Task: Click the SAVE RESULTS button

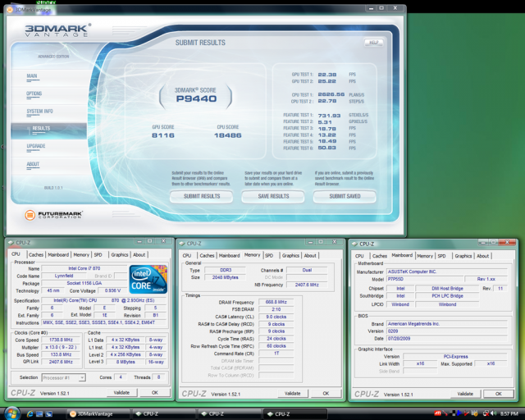Action: pos(273,196)
